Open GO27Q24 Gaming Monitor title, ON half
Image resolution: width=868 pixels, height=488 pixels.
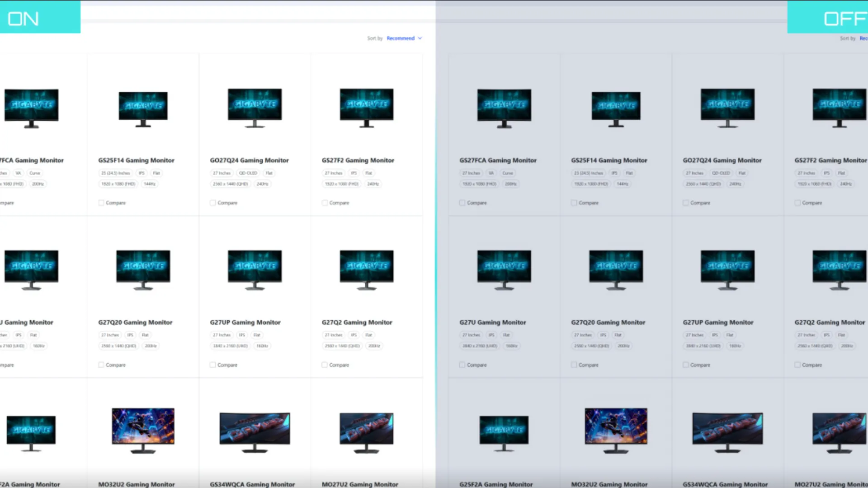pos(249,160)
